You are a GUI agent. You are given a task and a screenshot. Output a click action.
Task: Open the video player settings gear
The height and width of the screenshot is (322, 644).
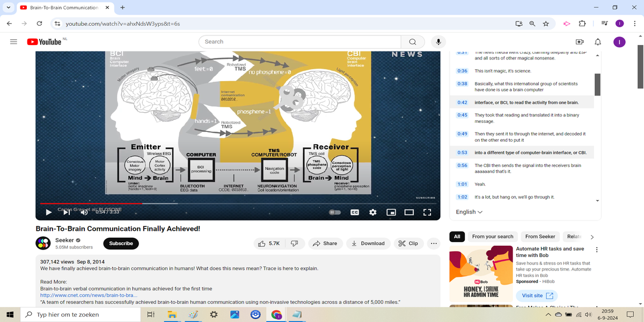coord(373,213)
